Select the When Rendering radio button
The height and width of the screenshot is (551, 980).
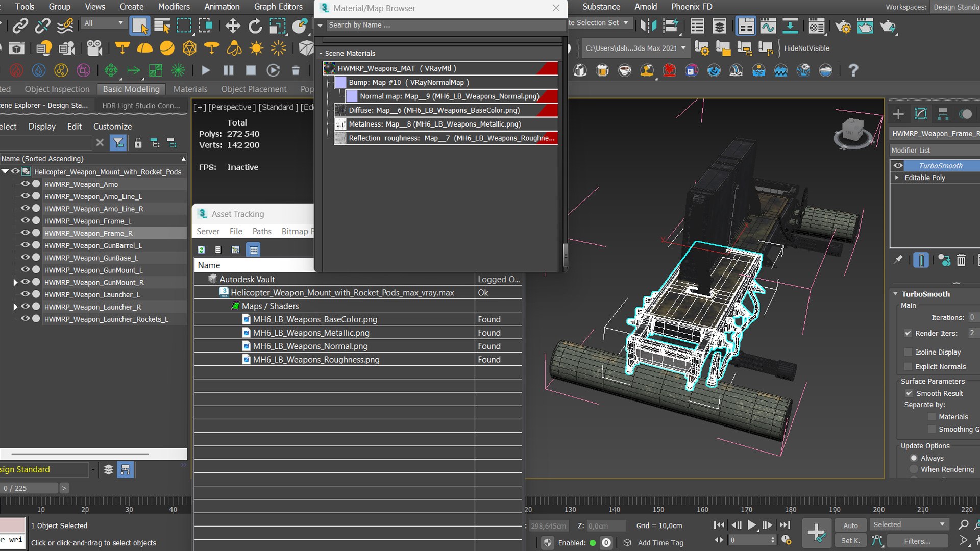[914, 469]
